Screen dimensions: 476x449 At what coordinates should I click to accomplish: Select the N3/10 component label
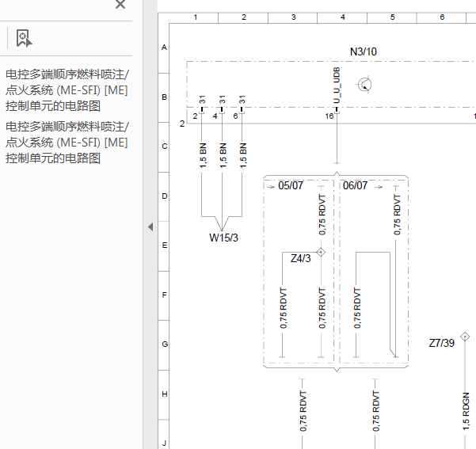(x=363, y=51)
